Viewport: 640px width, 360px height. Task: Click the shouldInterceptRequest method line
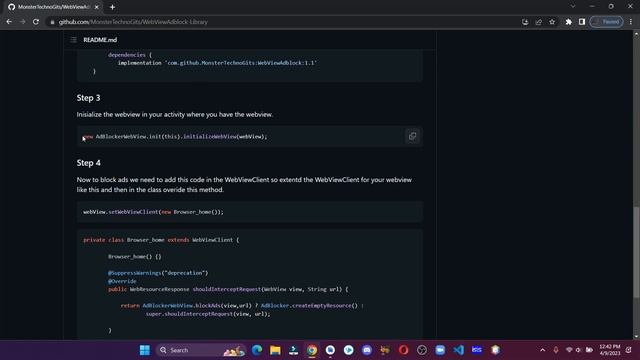coord(228,289)
